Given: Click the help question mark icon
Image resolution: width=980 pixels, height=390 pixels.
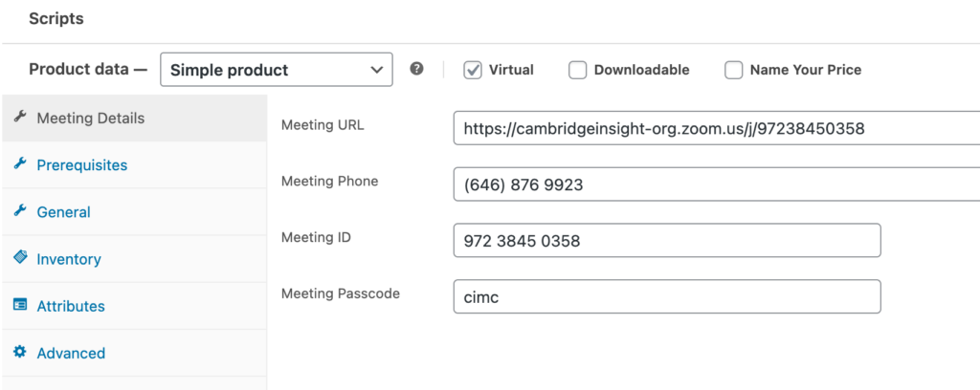Looking at the screenshot, I should tap(417, 69).
